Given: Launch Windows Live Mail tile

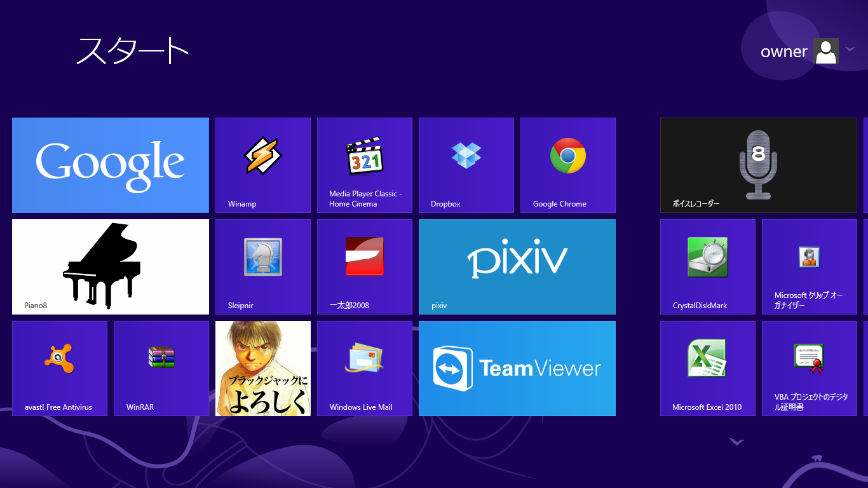Looking at the screenshot, I should (365, 369).
